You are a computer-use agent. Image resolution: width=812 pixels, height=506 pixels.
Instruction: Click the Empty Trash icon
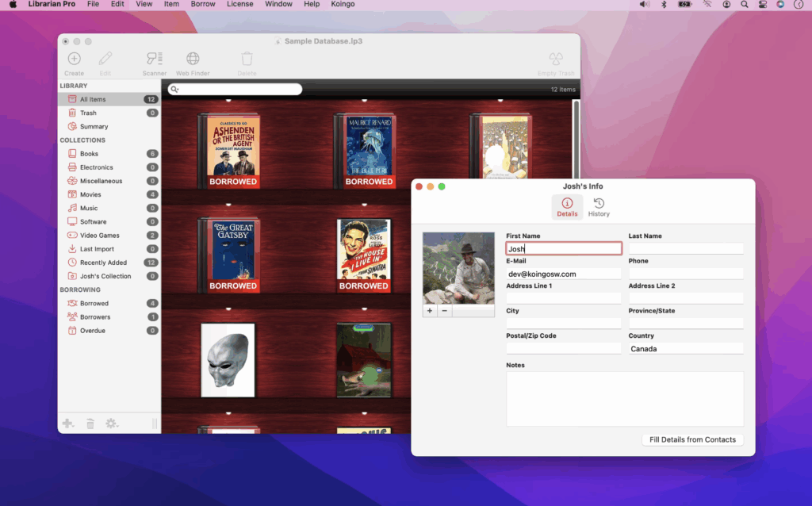555,58
